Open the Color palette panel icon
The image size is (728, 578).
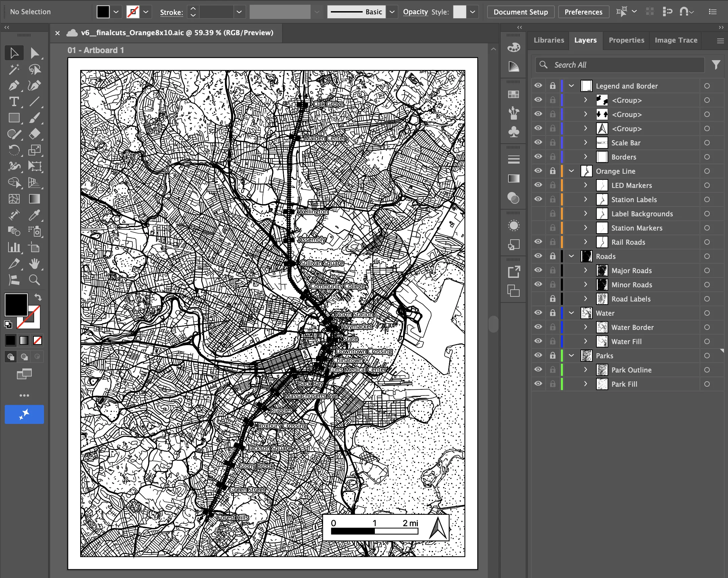coord(514,47)
